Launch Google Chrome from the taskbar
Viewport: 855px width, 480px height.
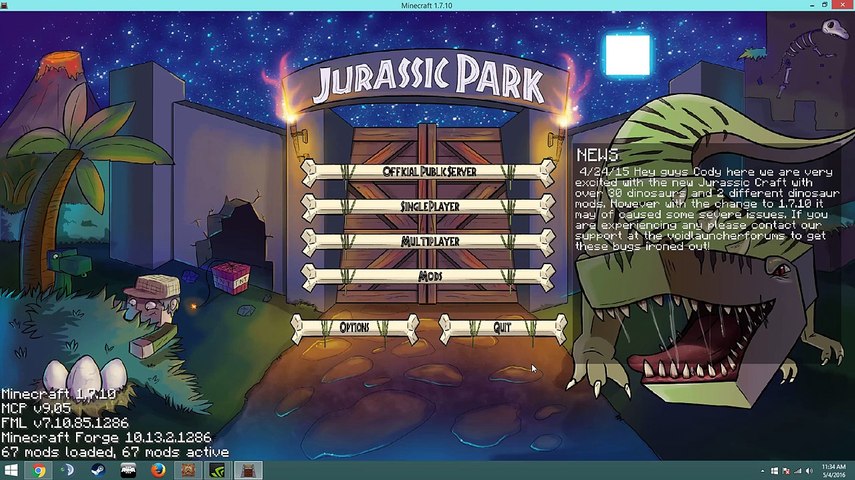[39, 470]
